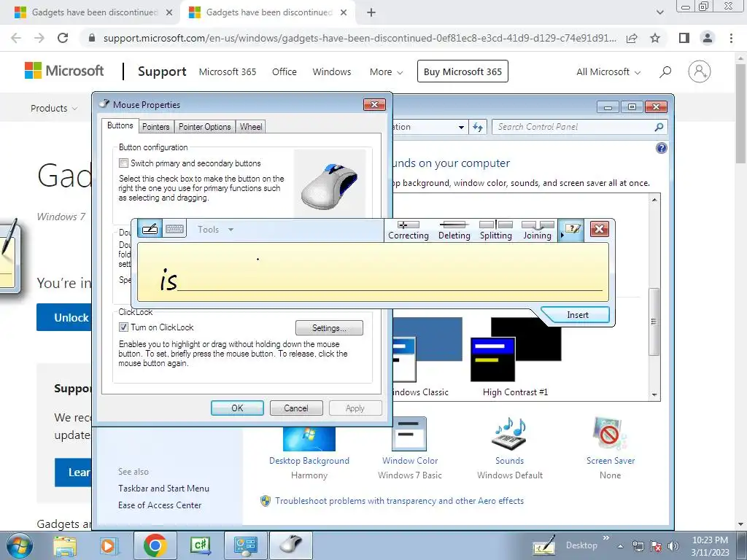Bookmark this page with the star icon

point(655,38)
